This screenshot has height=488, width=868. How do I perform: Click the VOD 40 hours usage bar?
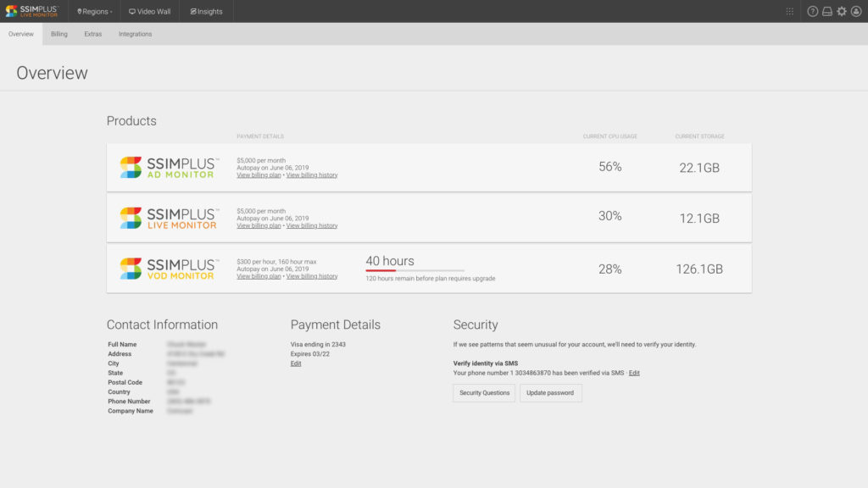(415, 271)
